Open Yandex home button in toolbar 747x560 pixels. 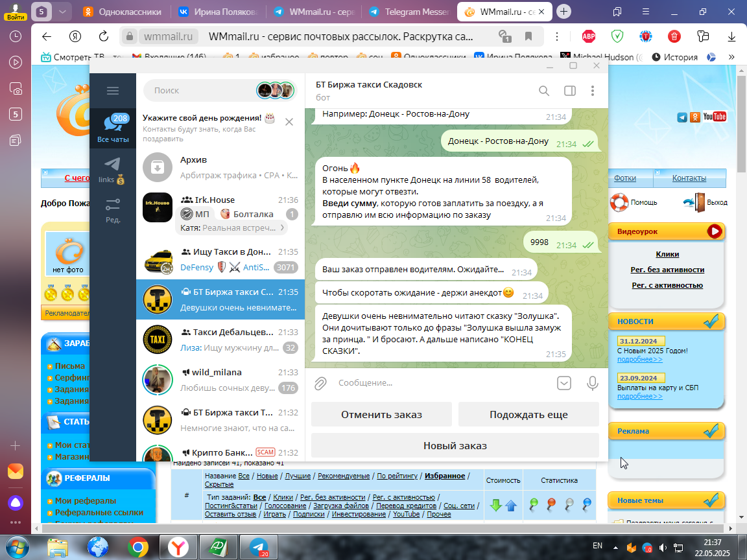[75, 37]
